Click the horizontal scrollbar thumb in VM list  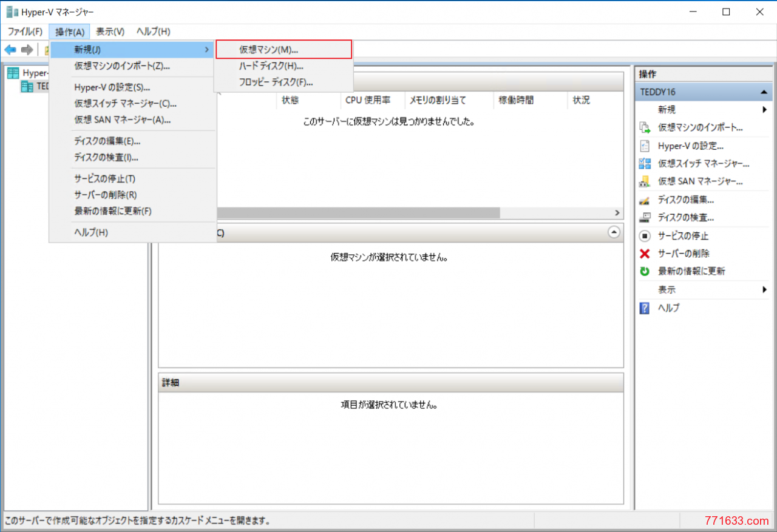[x=358, y=213]
